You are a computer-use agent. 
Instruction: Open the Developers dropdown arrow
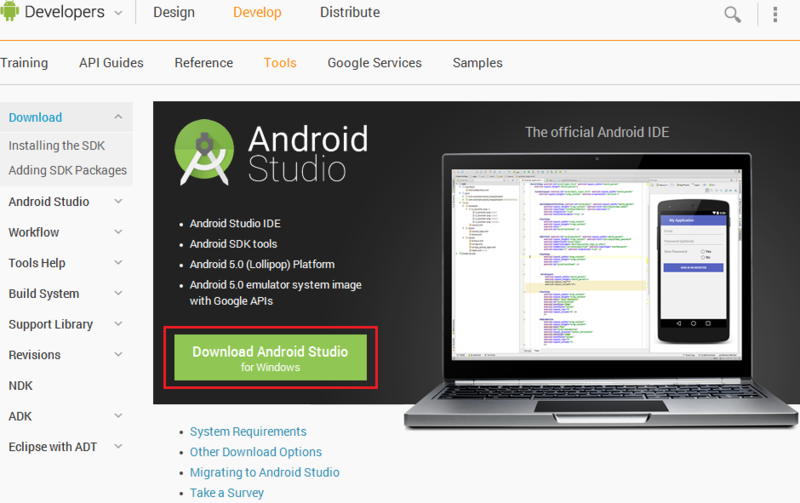(118, 13)
